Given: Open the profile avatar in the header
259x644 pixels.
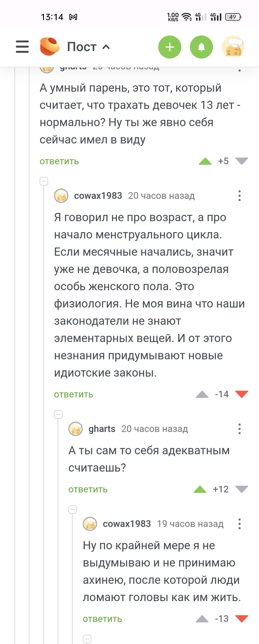Looking at the screenshot, I should click(233, 47).
